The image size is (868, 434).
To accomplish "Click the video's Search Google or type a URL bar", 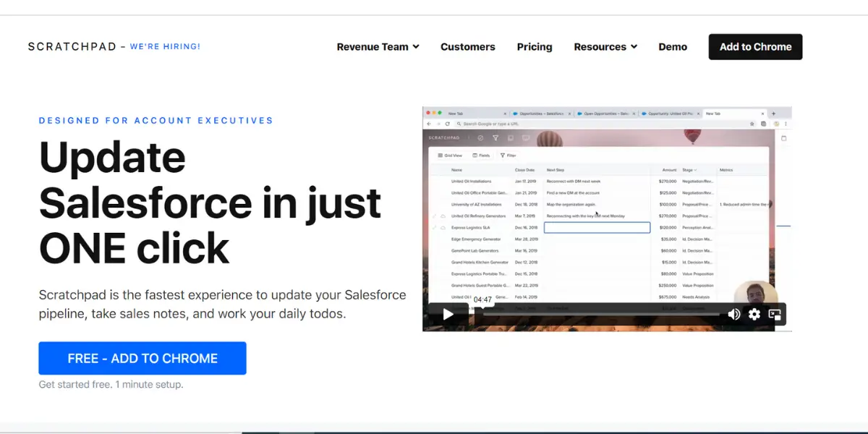I will 608,124.
